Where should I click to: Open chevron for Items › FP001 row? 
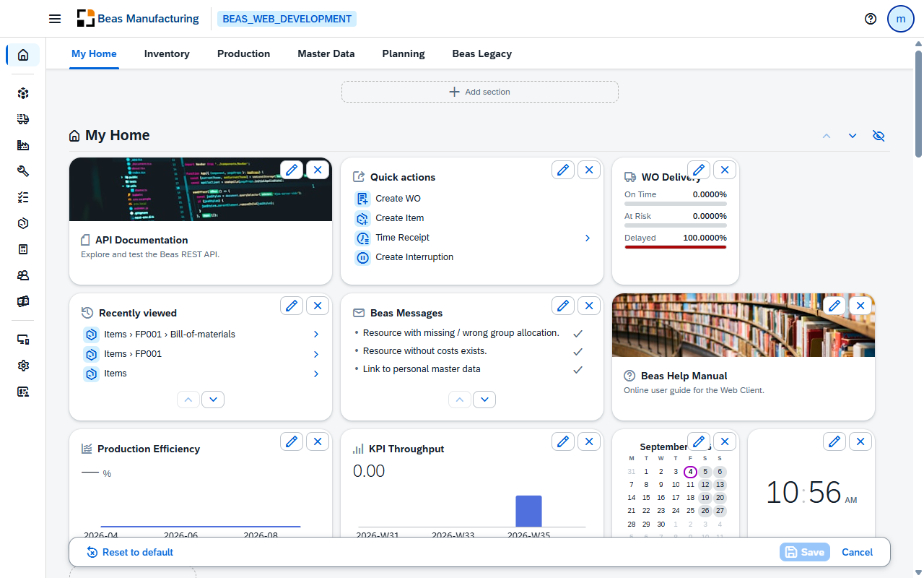point(316,354)
